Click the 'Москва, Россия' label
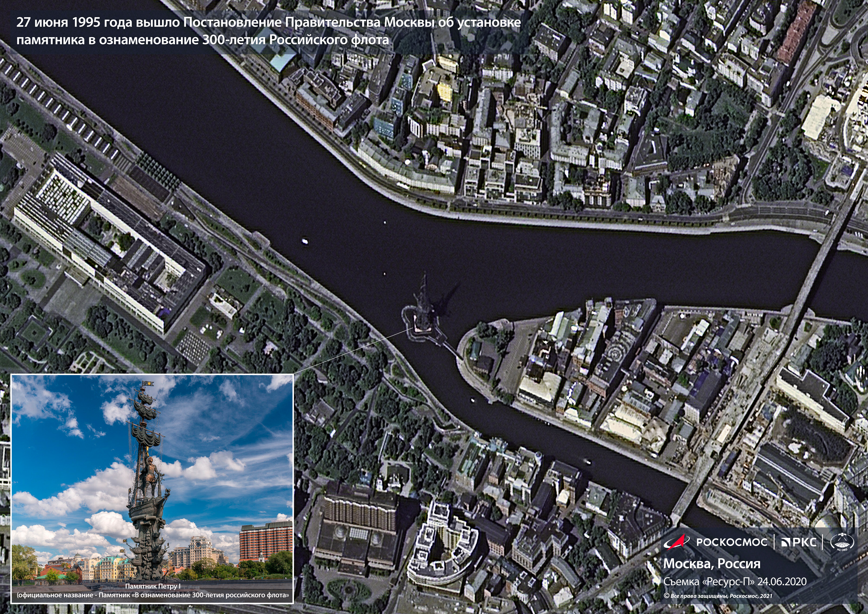Image resolution: width=868 pixels, height=614 pixels. coord(712,564)
